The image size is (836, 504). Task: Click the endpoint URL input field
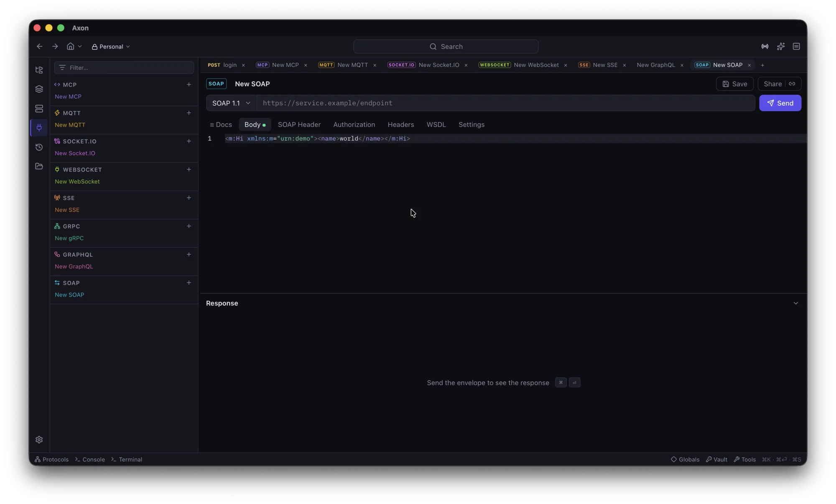tap(506, 103)
